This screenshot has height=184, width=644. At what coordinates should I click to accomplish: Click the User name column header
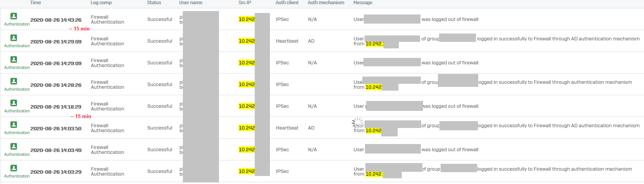coord(191,3)
